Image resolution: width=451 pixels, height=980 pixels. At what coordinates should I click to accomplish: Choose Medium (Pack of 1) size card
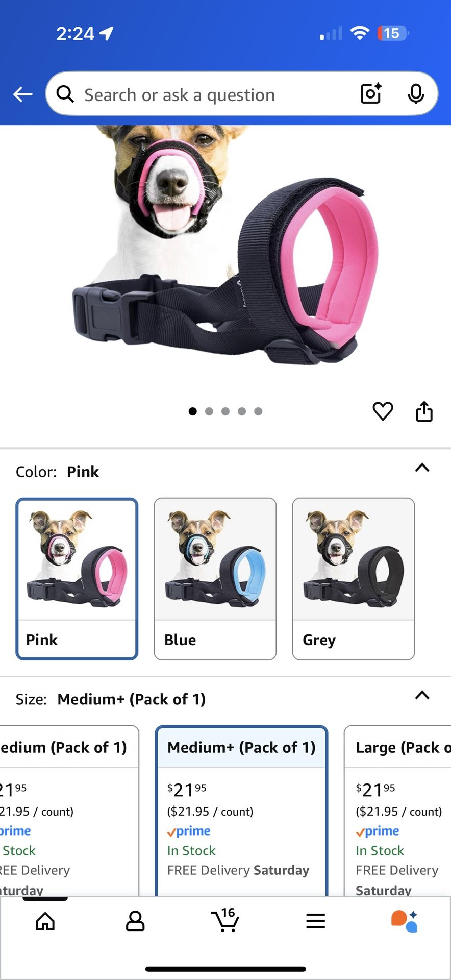click(x=69, y=811)
